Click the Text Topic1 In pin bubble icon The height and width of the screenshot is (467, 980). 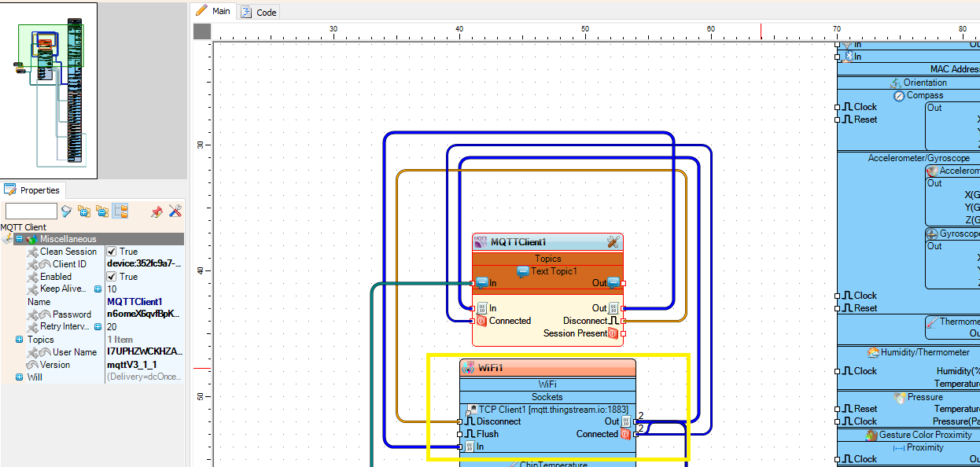pyautogui.click(x=482, y=283)
